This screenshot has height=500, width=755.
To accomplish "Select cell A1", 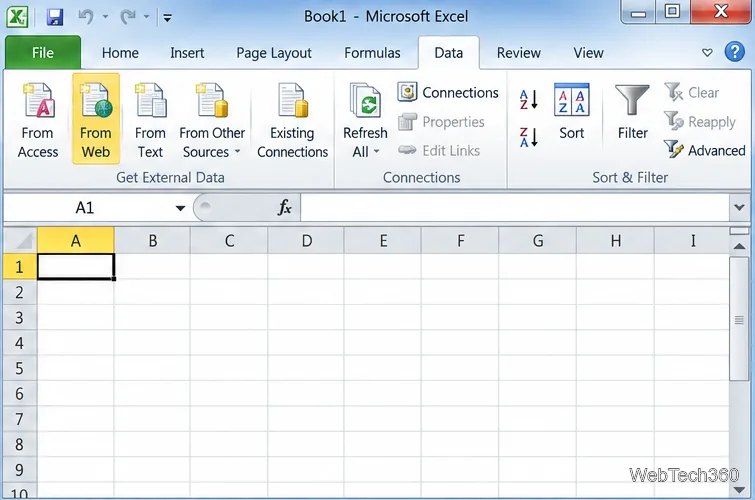I will tap(76, 266).
